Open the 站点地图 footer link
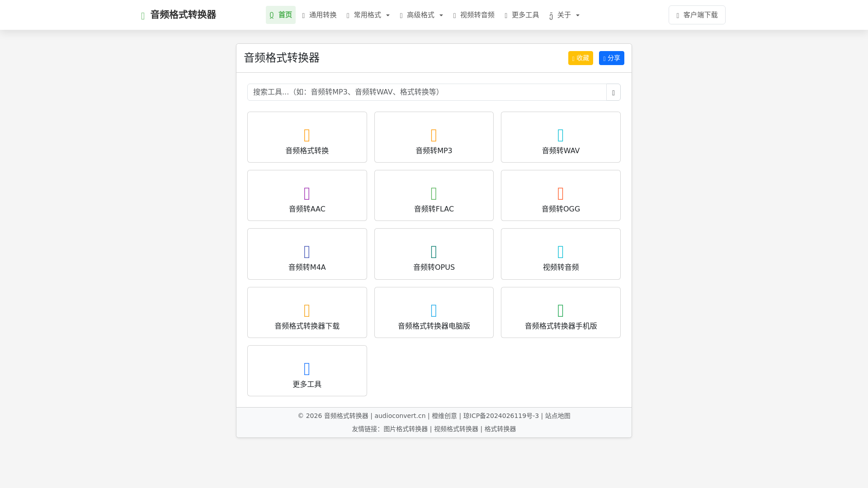The height and width of the screenshot is (488, 868). click(x=558, y=416)
